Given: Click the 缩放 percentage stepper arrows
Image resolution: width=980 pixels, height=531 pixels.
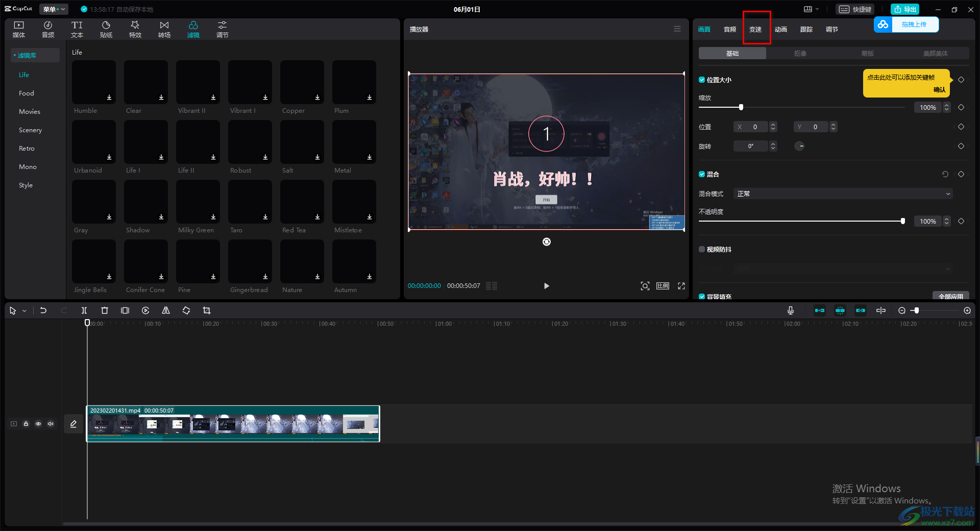Looking at the screenshot, I should tap(947, 107).
